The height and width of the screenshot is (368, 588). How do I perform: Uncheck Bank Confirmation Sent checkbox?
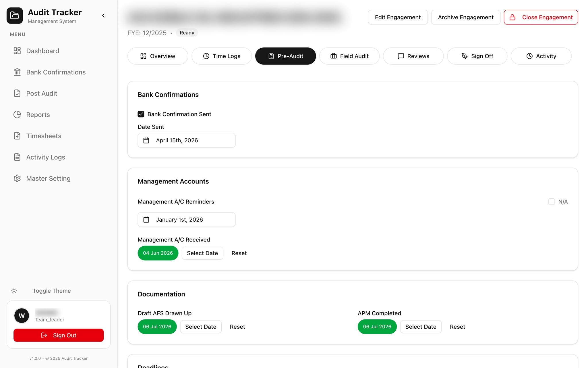coord(141,114)
